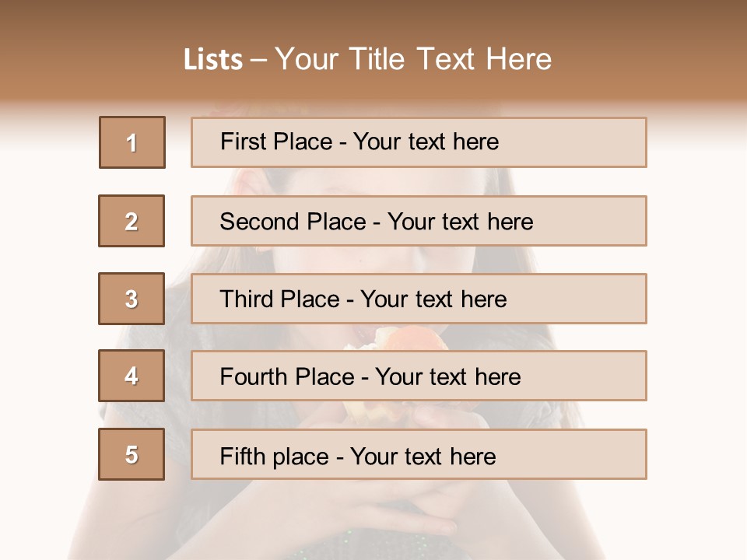Click the number 5 box
This screenshot has width=747, height=560.
click(132, 454)
